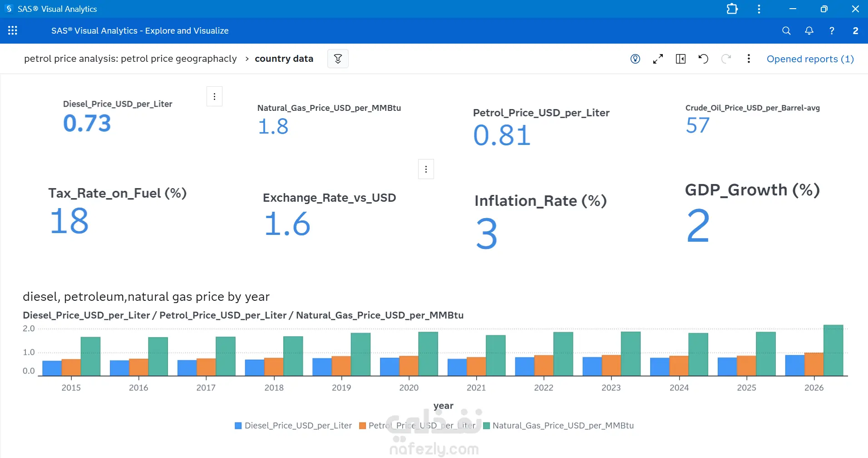
Task: Toggle Diesel_Price_USD_per_Liter legend swatch
Action: [x=238, y=426]
